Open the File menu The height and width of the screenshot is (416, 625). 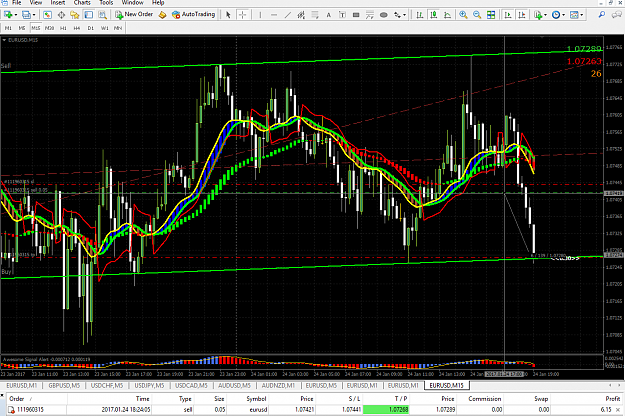click(17, 3)
